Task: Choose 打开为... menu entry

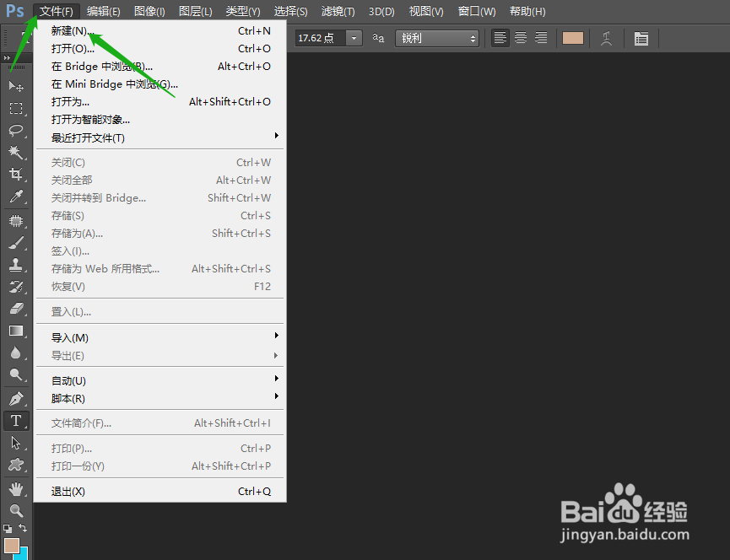Action: 160,102
